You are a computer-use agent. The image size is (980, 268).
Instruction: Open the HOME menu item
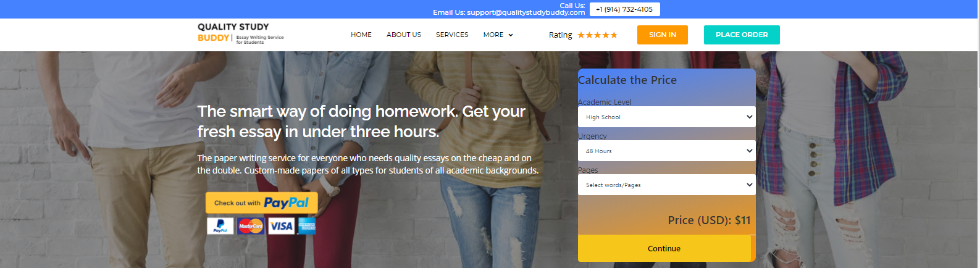coord(361,35)
